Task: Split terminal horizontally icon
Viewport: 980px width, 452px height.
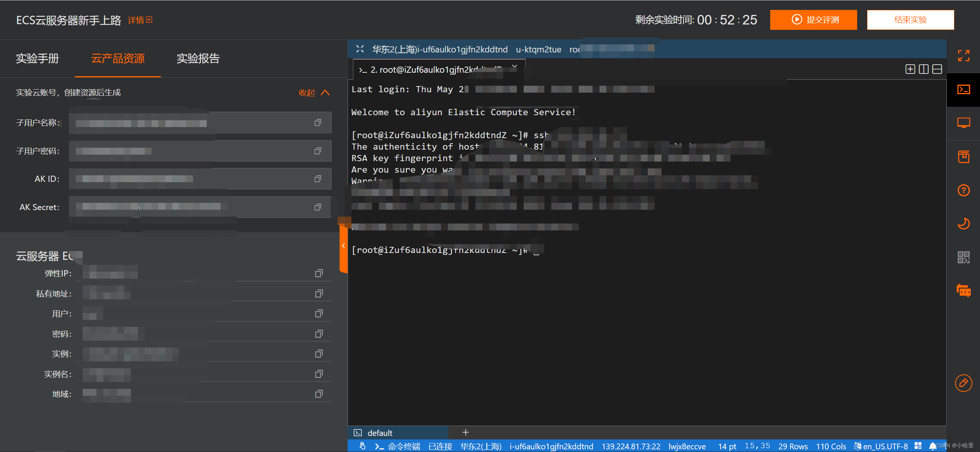Action: point(937,69)
